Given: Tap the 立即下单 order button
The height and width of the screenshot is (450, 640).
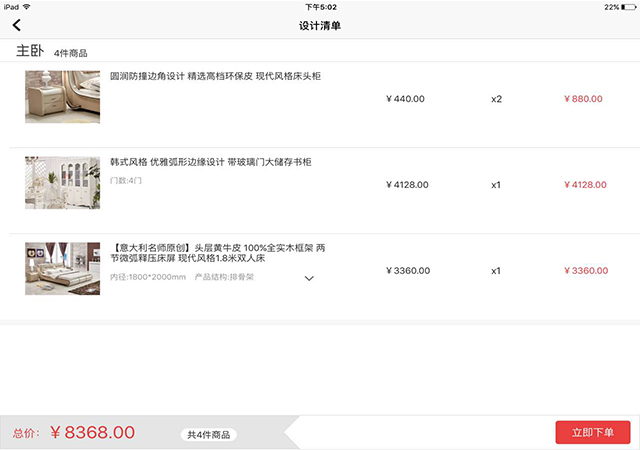Looking at the screenshot, I should (x=593, y=432).
